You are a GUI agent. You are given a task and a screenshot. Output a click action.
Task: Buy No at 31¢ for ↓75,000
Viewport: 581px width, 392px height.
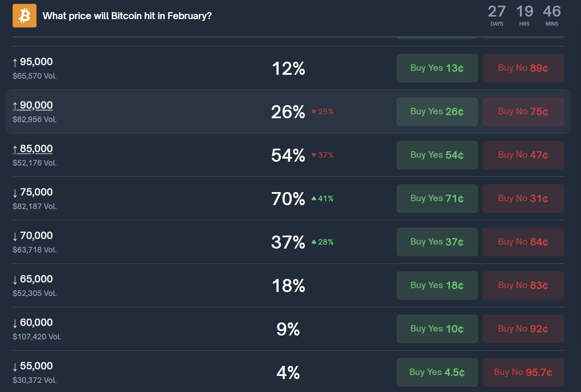[523, 199]
